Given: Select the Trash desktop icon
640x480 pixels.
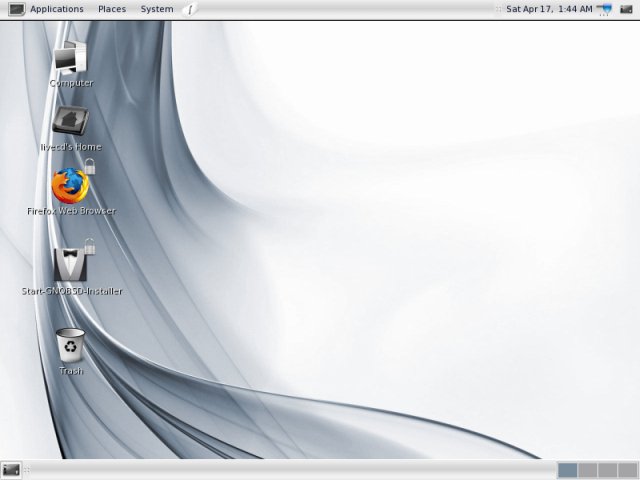Looking at the screenshot, I should [x=71, y=345].
